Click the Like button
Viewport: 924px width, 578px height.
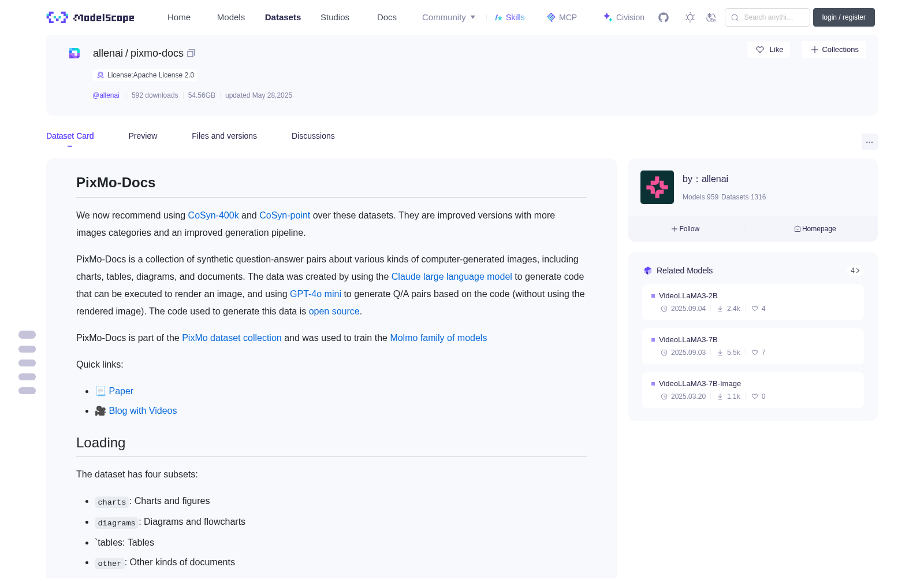point(769,50)
